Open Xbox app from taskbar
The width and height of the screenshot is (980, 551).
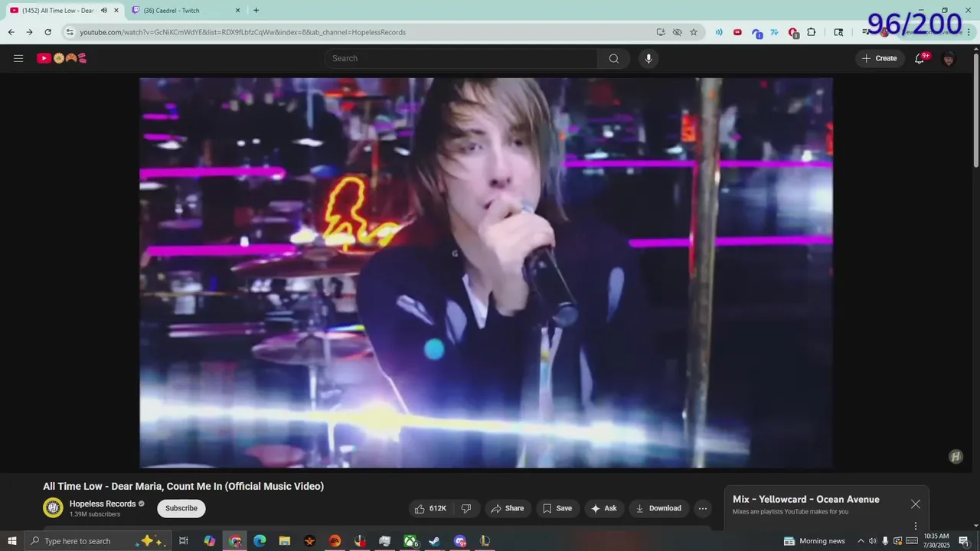410,541
